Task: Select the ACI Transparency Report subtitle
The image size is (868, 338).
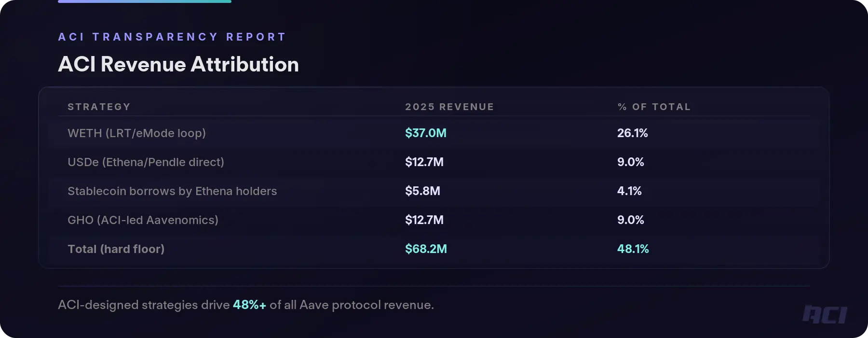Action: (172, 37)
